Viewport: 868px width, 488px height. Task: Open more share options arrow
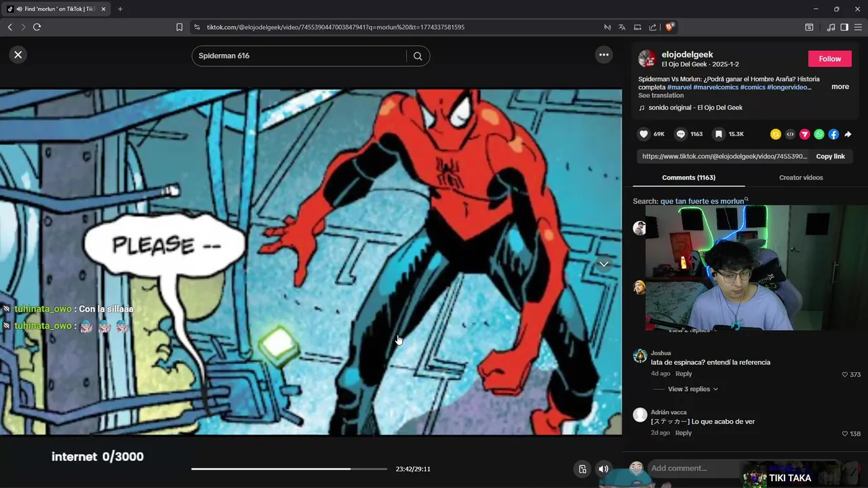848,134
